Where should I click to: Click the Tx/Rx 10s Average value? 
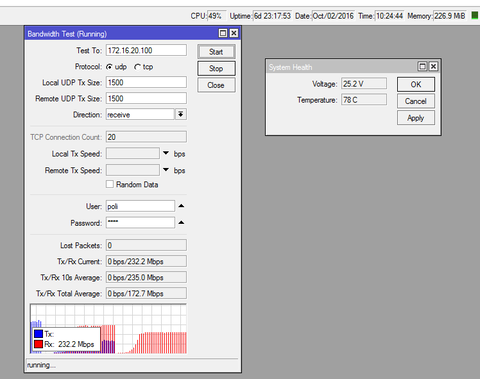(x=146, y=277)
